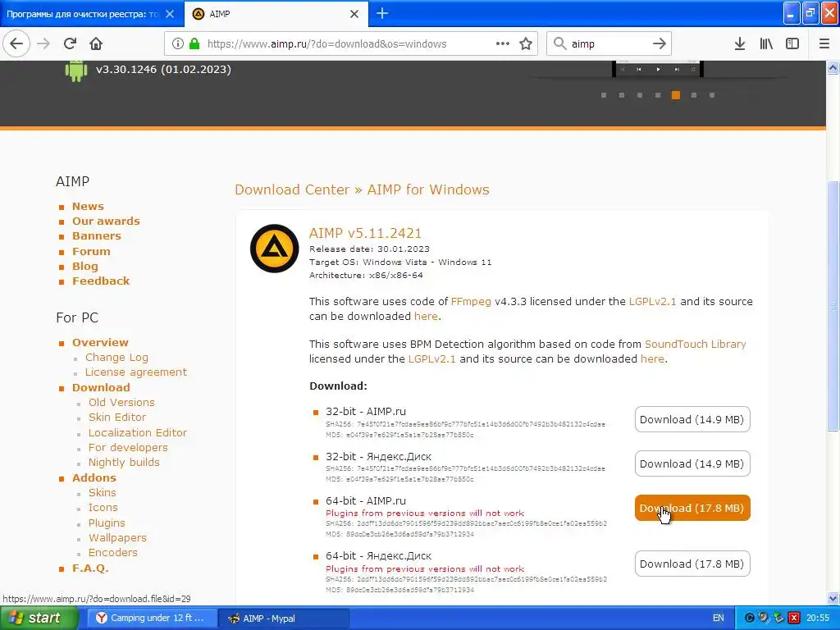Open the Download sidebar link
This screenshot has height=630, width=840.
click(x=101, y=388)
